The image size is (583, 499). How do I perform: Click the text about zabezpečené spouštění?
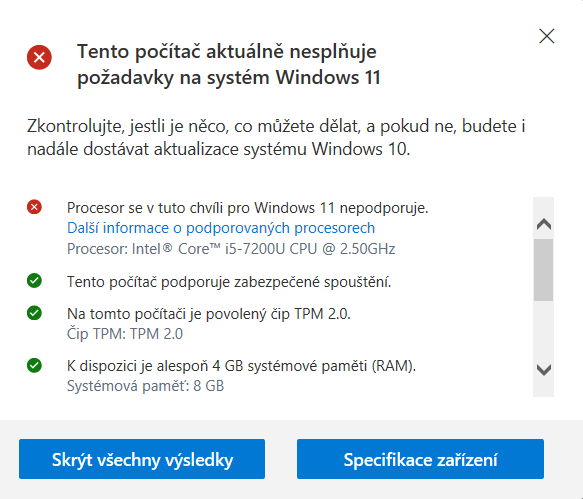(x=229, y=282)
